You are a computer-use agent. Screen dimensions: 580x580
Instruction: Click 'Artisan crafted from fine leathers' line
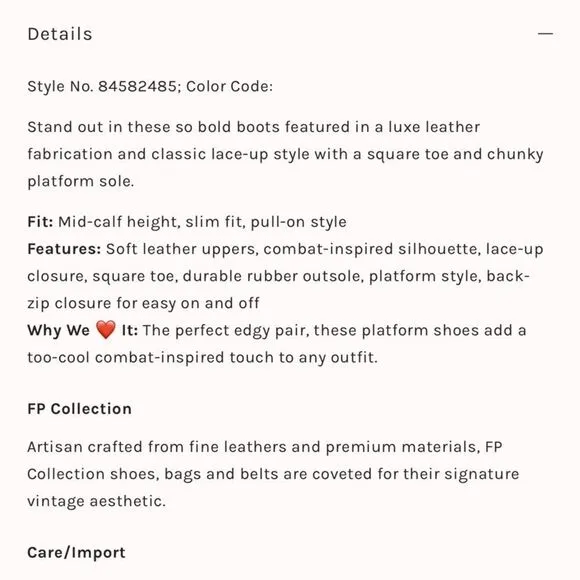coord(265,447)
